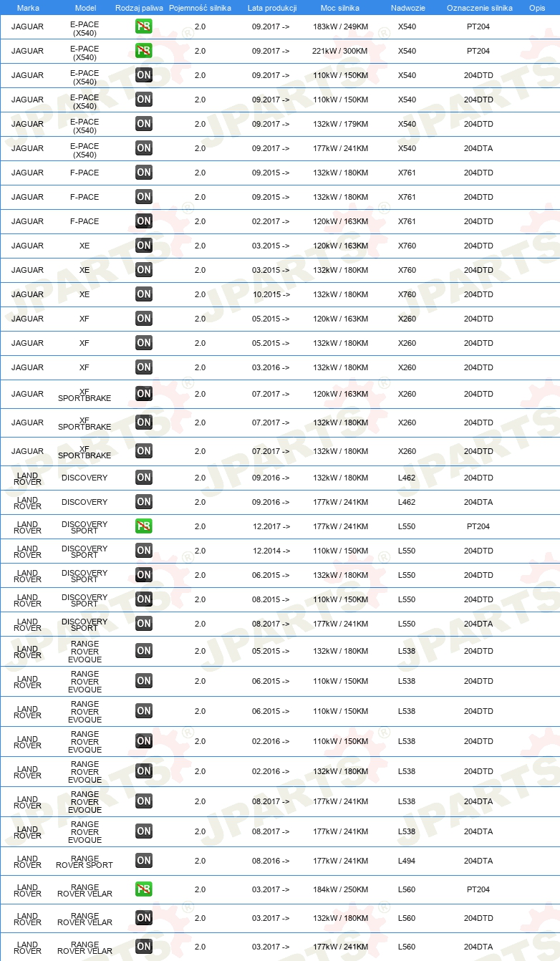Click X260 body code in XF 03.2016 row
560x961 pixels.
coord(407,367)
